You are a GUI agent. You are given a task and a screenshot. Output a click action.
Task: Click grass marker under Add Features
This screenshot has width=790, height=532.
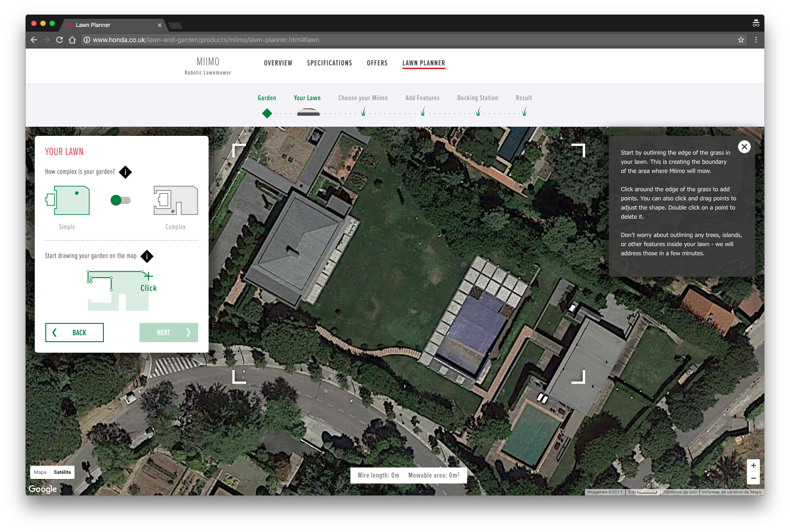click(423, 111)
